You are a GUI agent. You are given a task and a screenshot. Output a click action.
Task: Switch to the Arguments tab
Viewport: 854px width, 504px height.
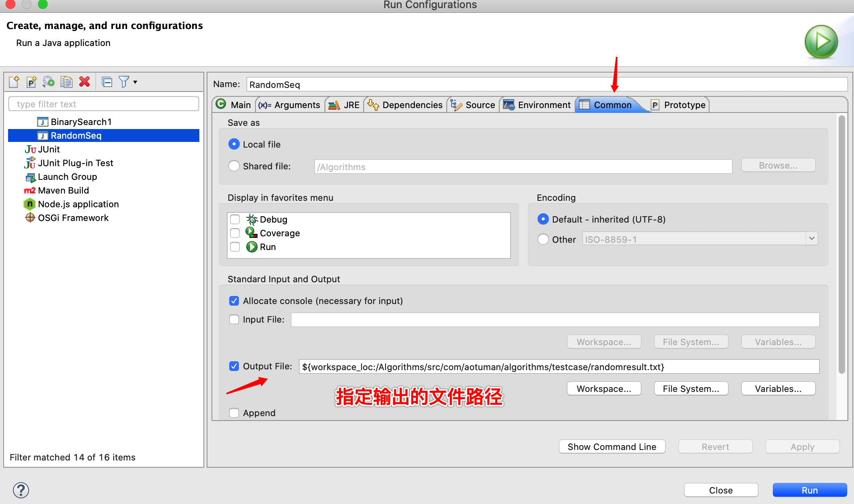point(289,105)
